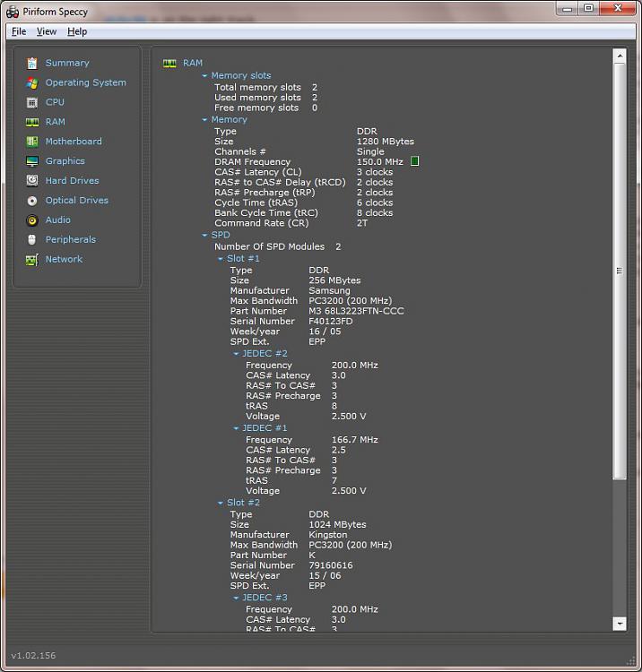Select the 'Total memory slots' row
The image size is (642, 672).
click(x=266, y=88)
